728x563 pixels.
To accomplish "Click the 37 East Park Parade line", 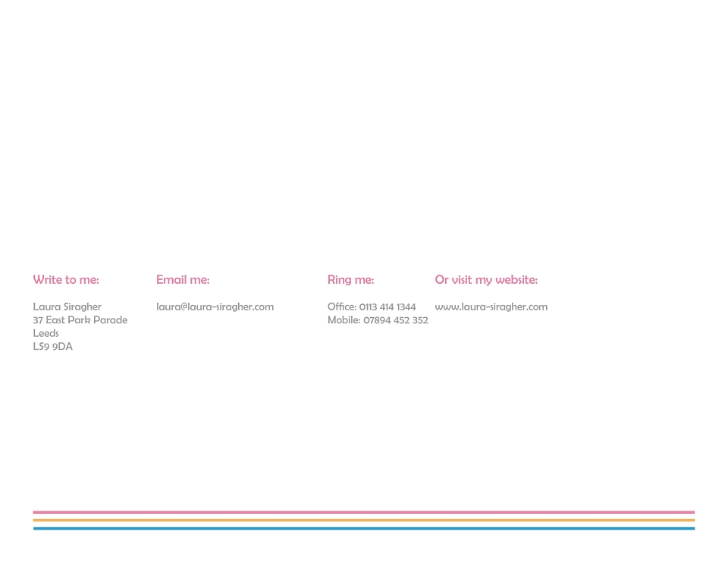I will coord(80,320).
